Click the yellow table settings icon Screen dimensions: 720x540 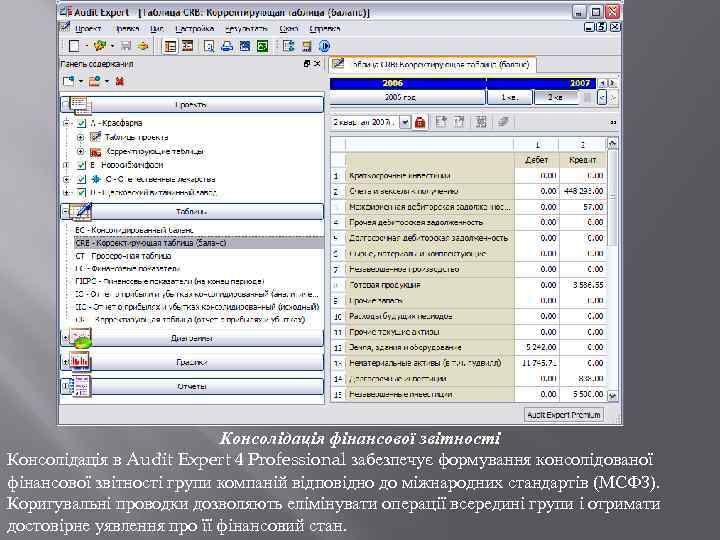pos(307,46)
